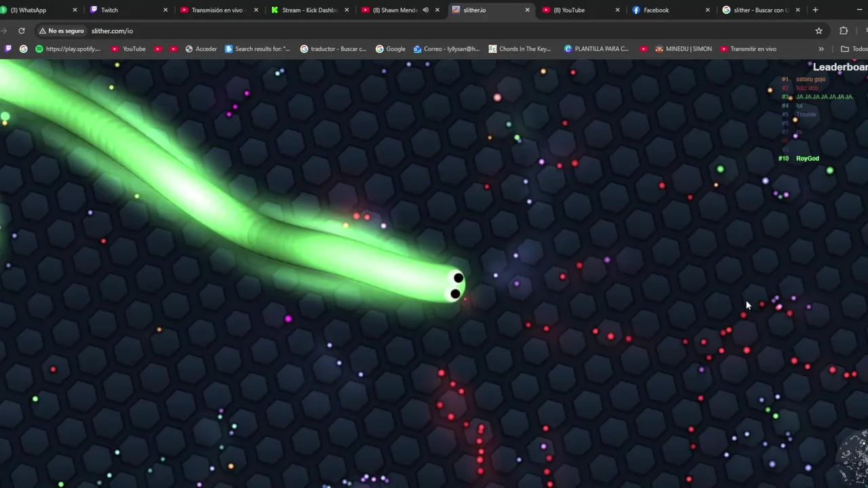Open the Spotify play bookmark
The image size is (868, 488).
pyautogui.click(x=68, y=49)
